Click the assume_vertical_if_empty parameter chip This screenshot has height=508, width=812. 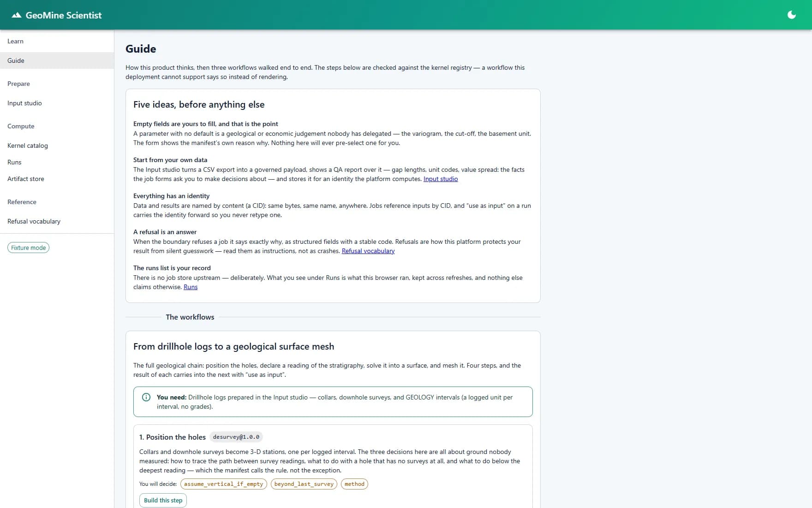click(x=224, y=484)
